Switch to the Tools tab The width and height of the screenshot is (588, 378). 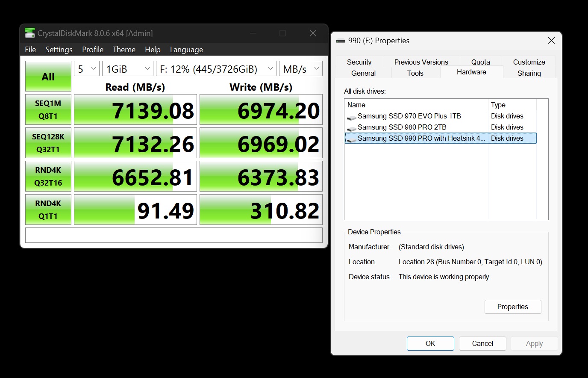415,73
